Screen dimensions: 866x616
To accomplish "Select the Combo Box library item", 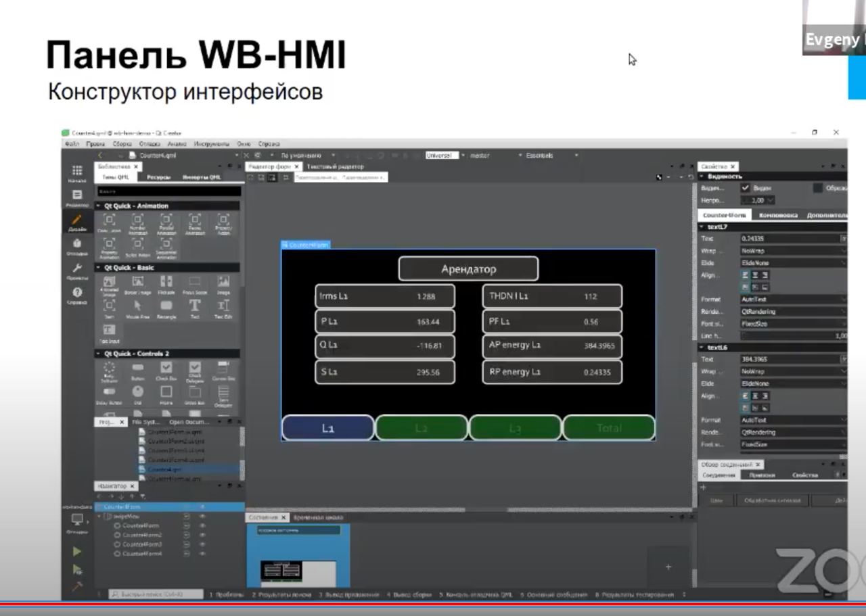I will click(223, 371).
